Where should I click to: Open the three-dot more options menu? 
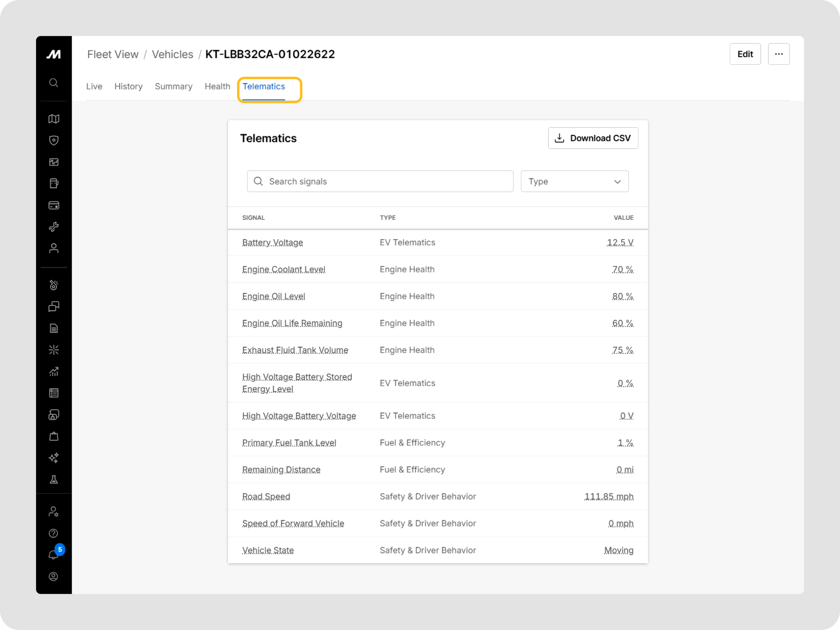pos(778,54)
